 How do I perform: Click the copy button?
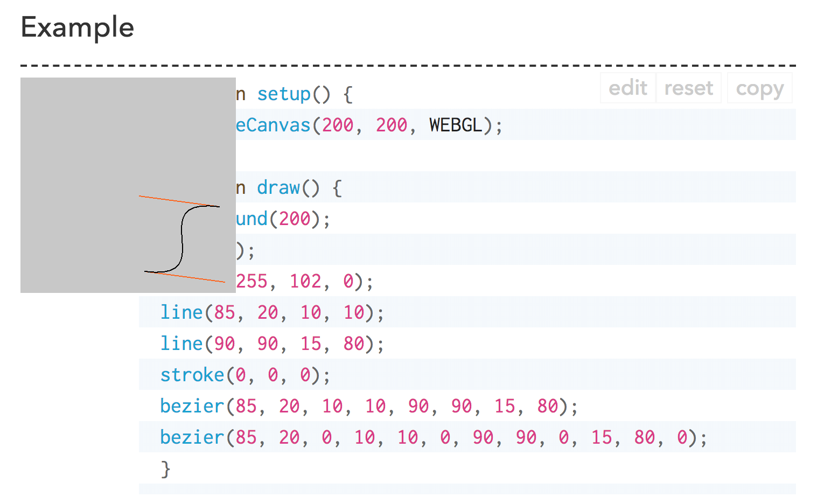click(760, 88)
